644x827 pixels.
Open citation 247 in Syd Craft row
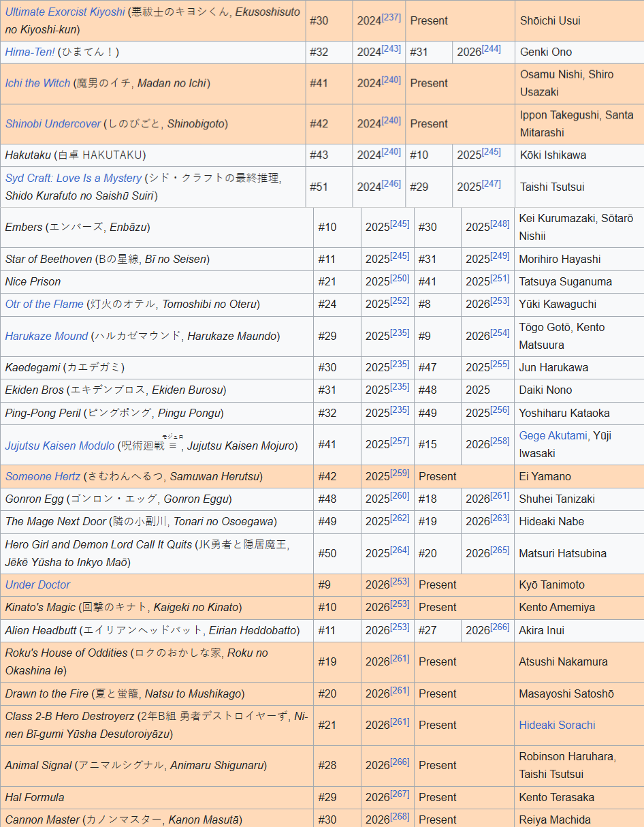pyautogui.click(x=491, y=183)
